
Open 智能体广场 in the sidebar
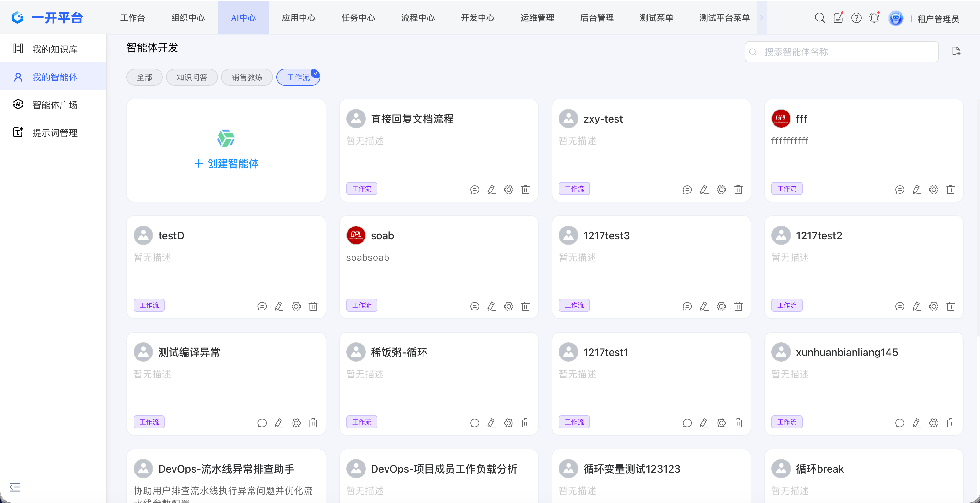click(x=54, y=105)
